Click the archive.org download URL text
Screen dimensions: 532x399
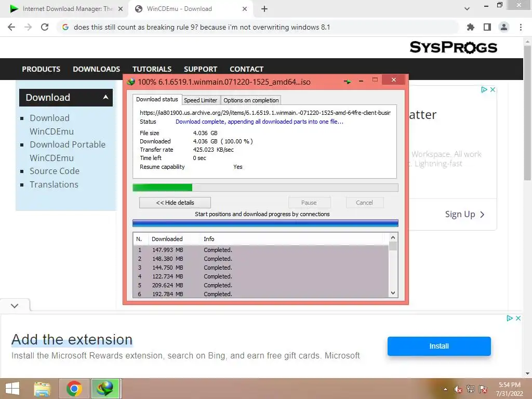click(x=265, y=113)
